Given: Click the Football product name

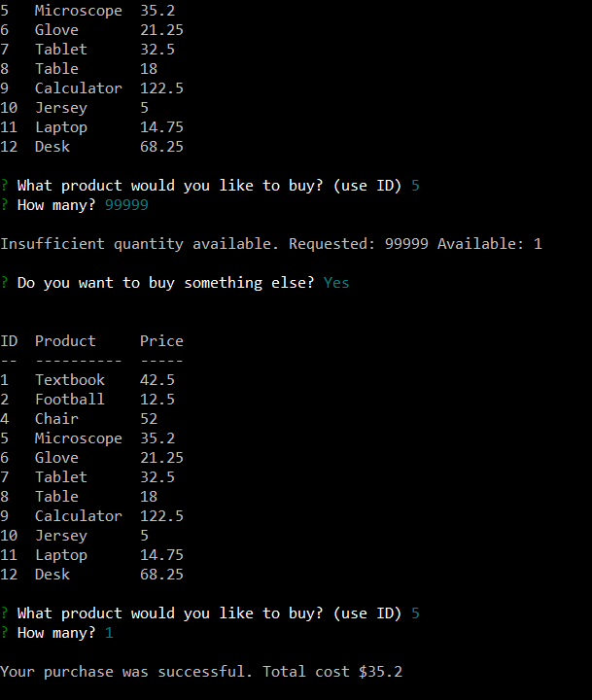Looking at the screenshot, I should pyautogui.click(x=70, y=400).
